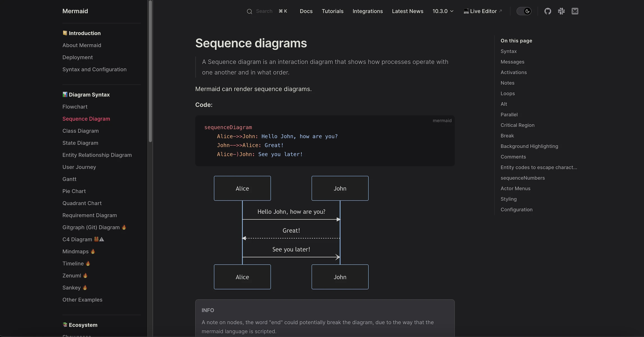Viewport: 644px width, 337px height.
Task: Jump to Entity codes to escape section
Action: tap(539, 167)
